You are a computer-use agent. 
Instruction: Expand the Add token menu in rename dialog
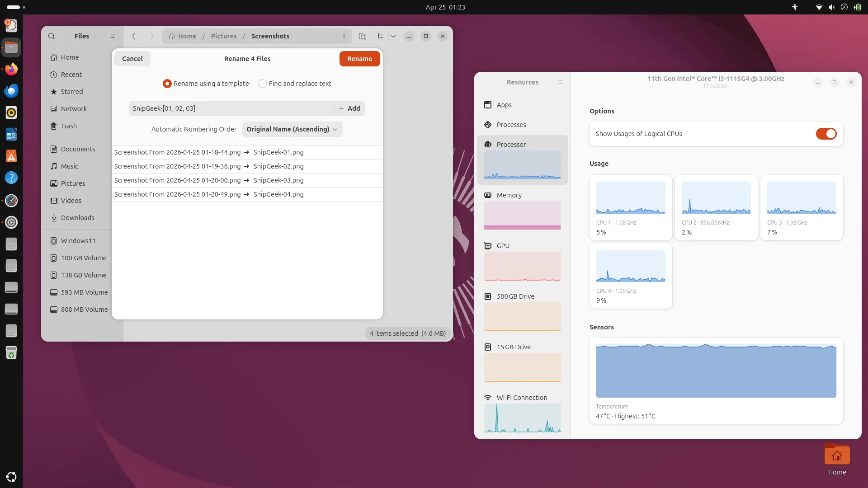(349, 108)
